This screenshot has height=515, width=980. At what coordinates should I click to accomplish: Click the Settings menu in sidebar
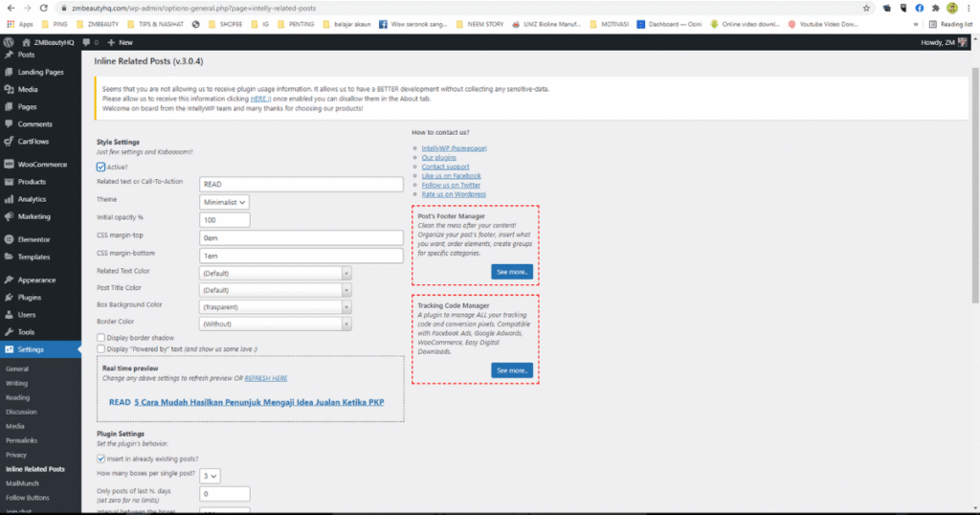point(40,349)
